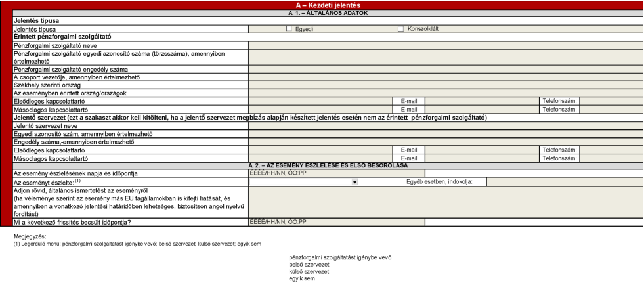Click the 'Az eseményben érintett ország/országok' field
The height and width of the screenshot is (283, 644).
pos(446,93)
